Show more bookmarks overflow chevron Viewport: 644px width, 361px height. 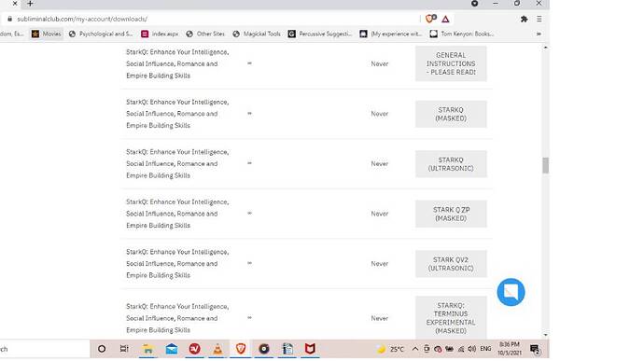tap(539, 34)
